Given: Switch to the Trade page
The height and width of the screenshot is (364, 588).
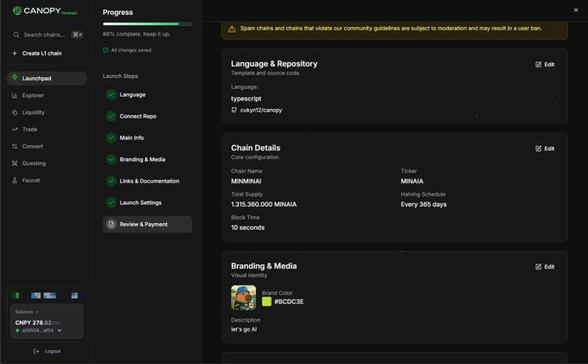Looking at the screenshot, I should [x=47, y=130].
